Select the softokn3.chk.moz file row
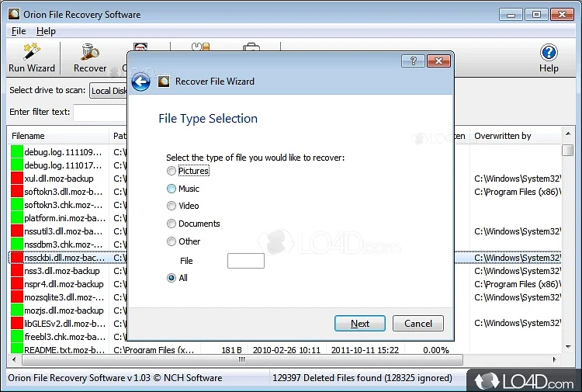This screenshot has height=392, width=582. coord(64,205)
